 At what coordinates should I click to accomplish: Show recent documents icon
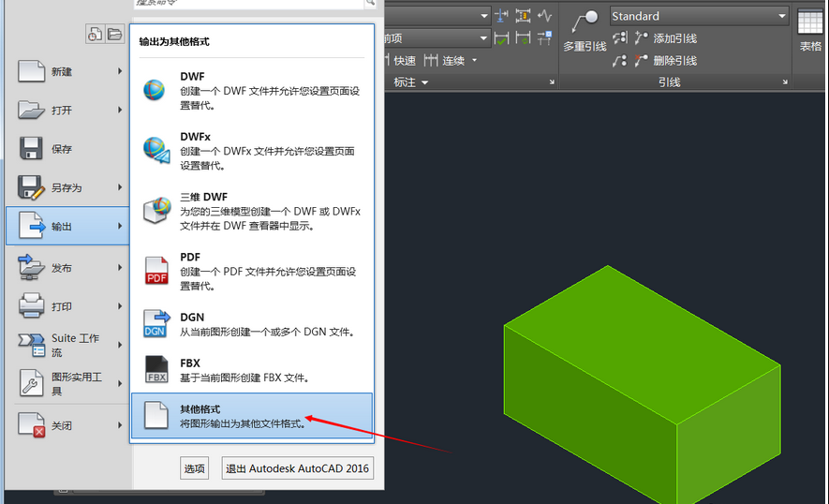tap(95, 35)
